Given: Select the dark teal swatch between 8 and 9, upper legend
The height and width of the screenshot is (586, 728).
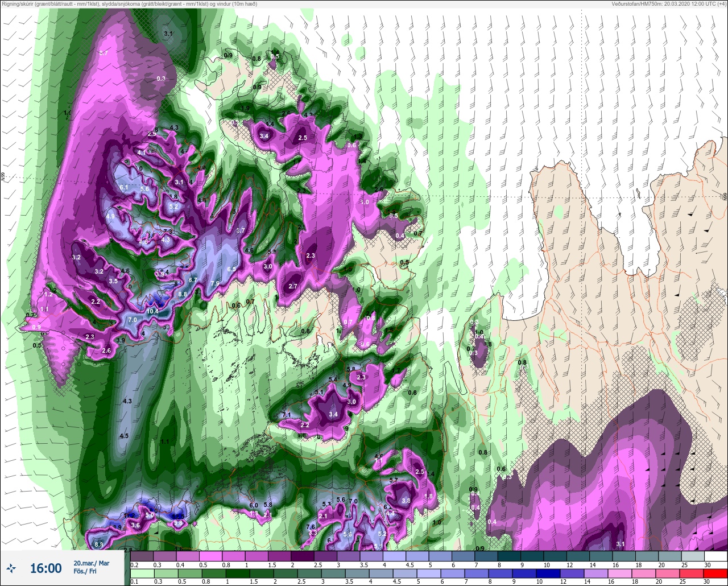Looking at the screenshot, I should (509, 556).
